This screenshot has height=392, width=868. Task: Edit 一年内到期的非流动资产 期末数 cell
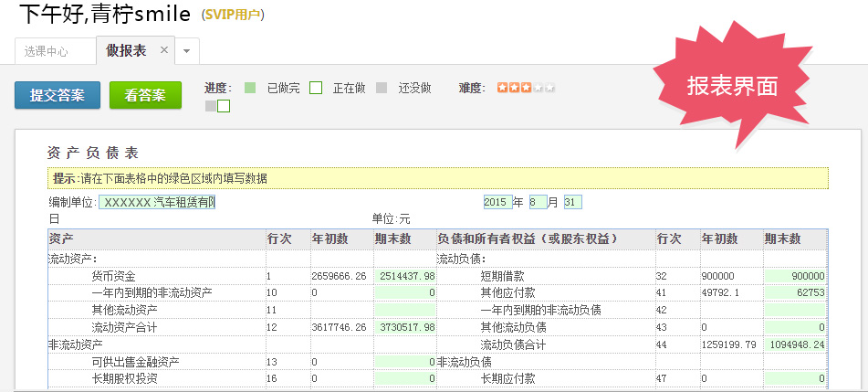click(x=405, y=292)
